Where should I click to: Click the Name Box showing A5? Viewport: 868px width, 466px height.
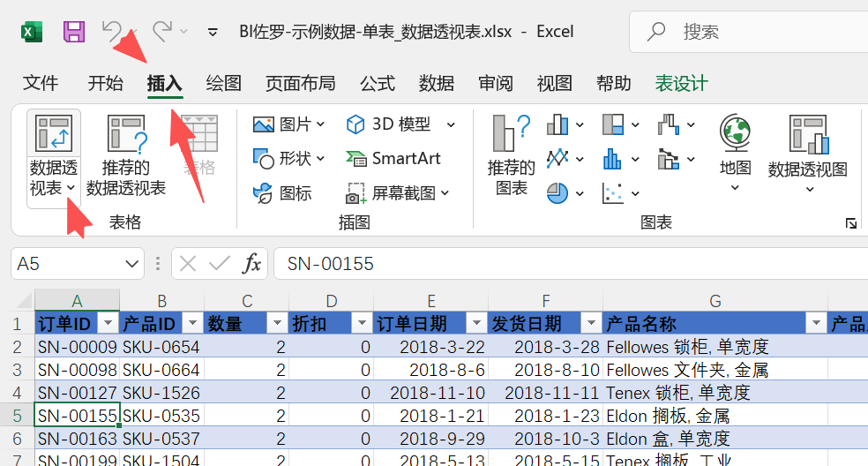pyautogui.click(x=68, y=264)
